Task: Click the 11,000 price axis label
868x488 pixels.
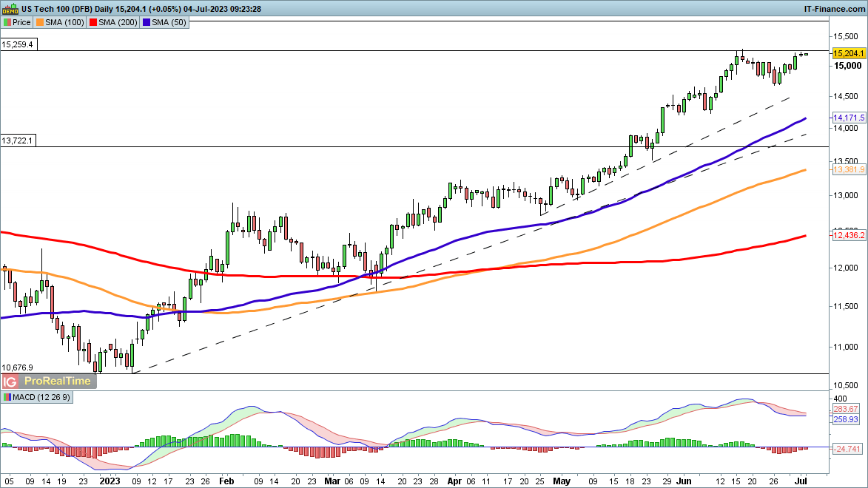Action: point(846,348)
